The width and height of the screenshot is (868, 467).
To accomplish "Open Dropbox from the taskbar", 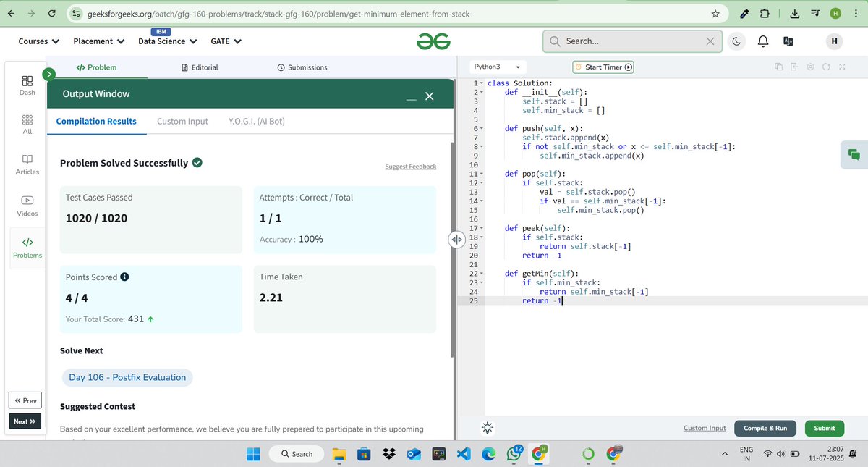I will 389,454.
